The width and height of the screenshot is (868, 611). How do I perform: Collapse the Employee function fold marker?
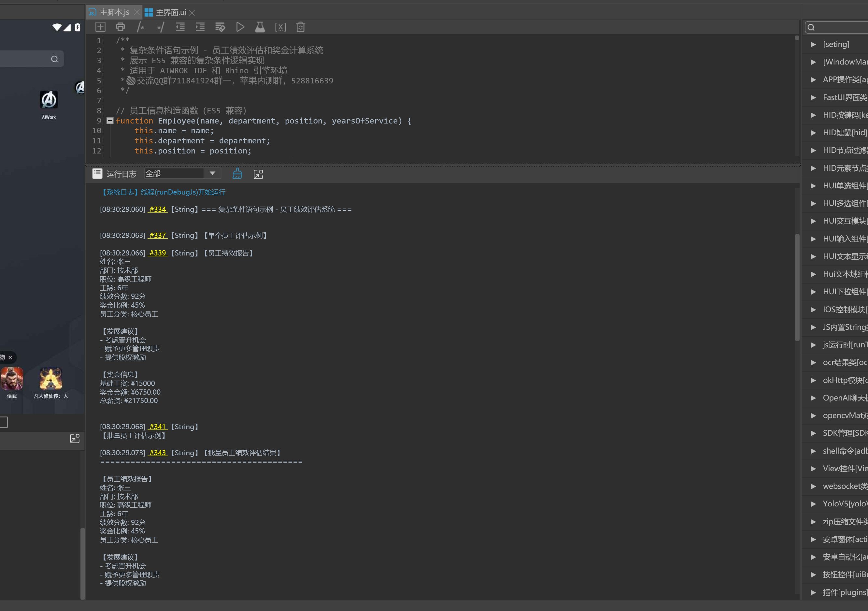click(110, 121)
